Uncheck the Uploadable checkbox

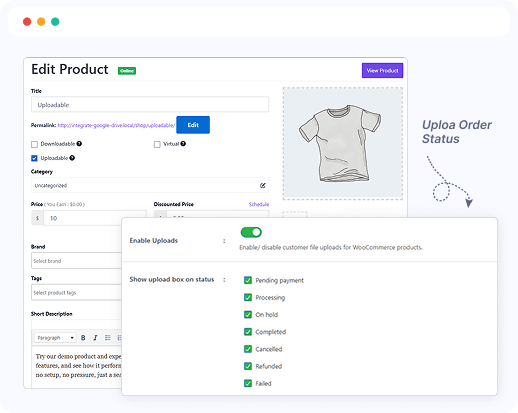34,158
